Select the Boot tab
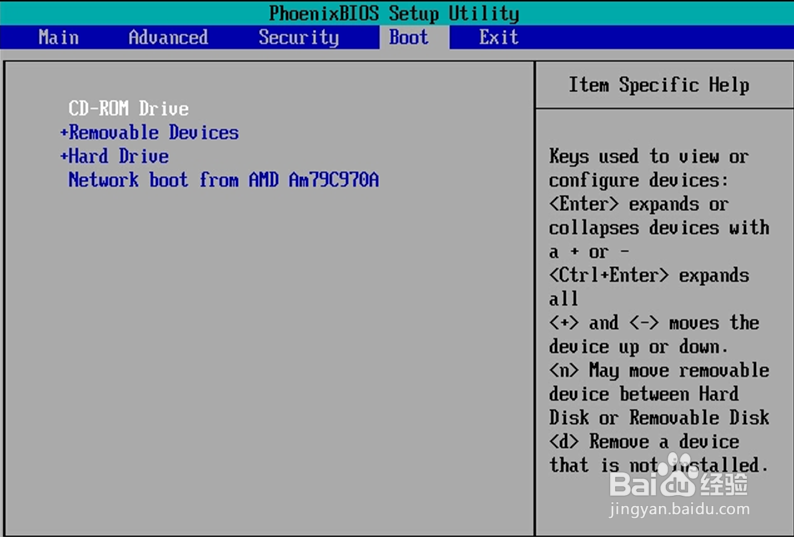 click(409, 37)
